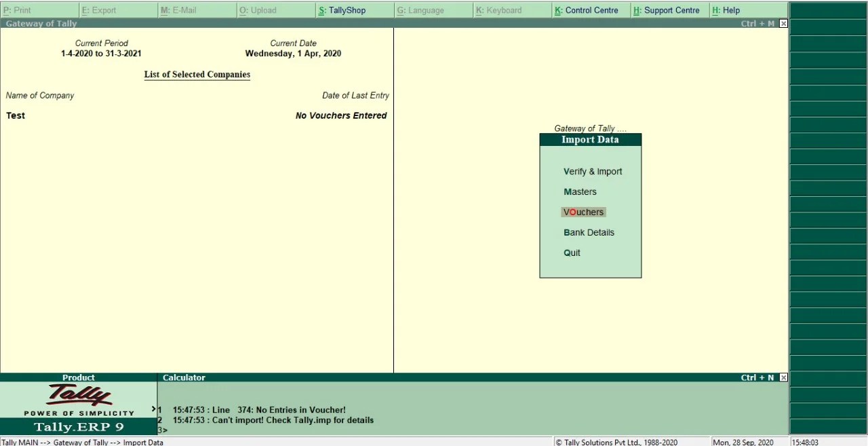
Task: Click the current period 1-4-2020 to 31-3-2021
Action: click(101, 54)
